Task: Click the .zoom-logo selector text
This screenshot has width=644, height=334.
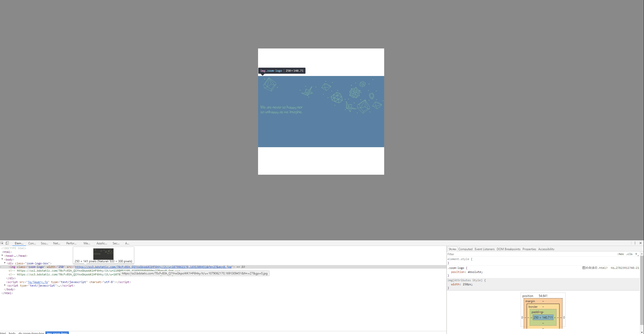Action: (456, 268)
